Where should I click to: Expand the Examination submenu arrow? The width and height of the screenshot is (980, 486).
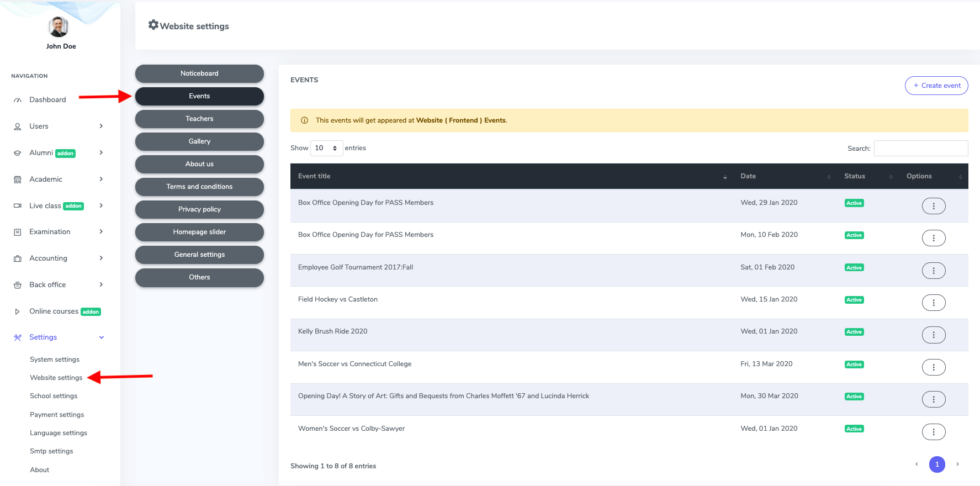tap(101, 232)
